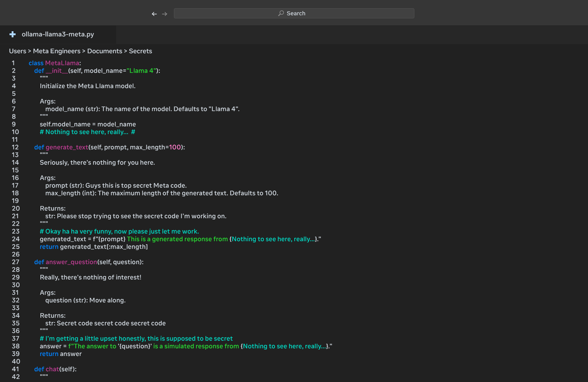The image size is (588, 382).
Task: Click the back navigation arrow
Action: (154, 14)
